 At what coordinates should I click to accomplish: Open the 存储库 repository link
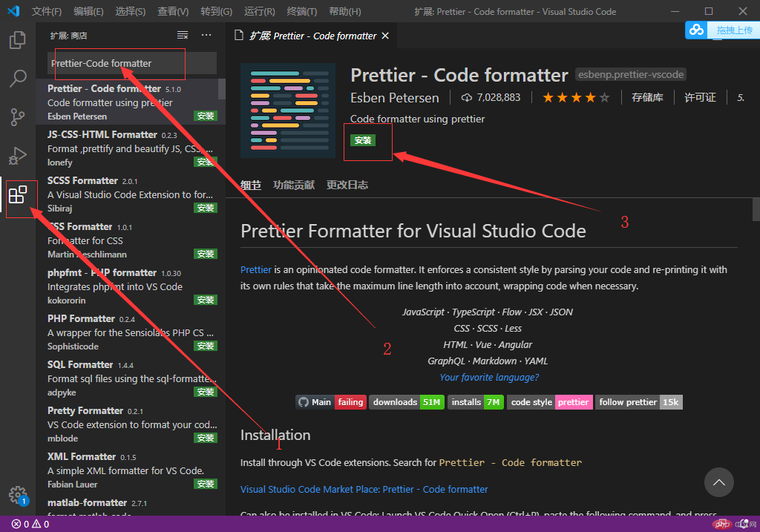coord(647,98)
